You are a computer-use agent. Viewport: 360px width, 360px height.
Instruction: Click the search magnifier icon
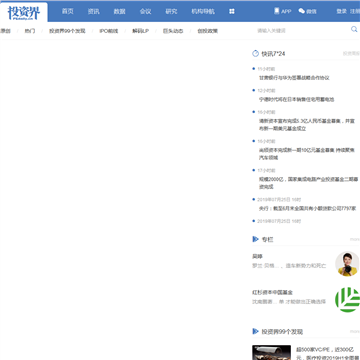[354, 29]
